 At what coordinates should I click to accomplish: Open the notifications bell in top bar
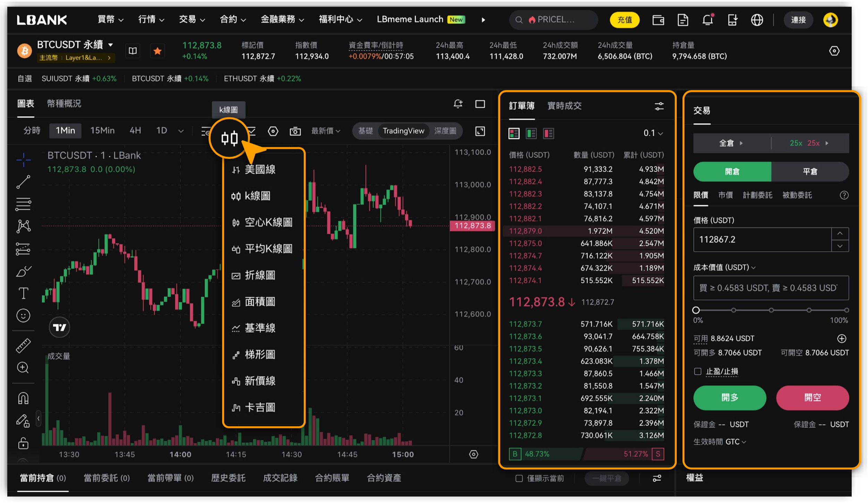click(x=708, y=20)
